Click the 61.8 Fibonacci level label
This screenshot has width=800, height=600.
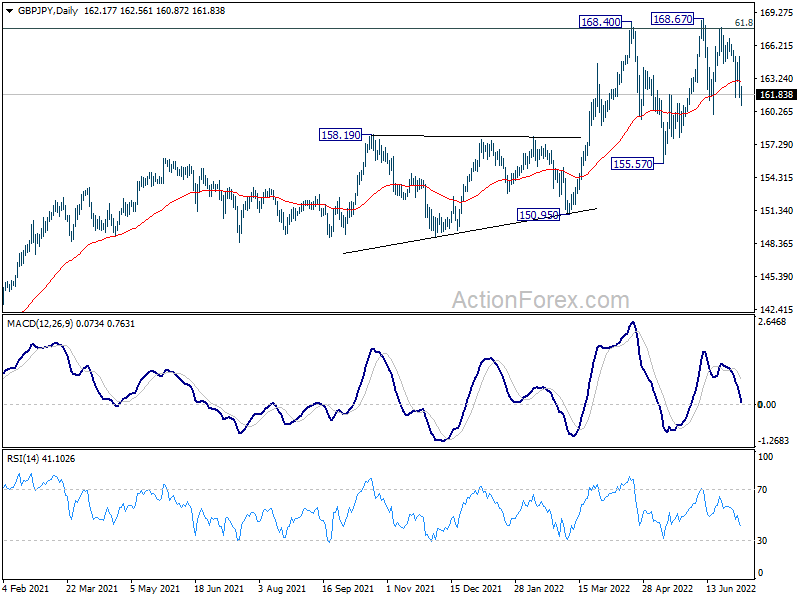click(743, 22)
